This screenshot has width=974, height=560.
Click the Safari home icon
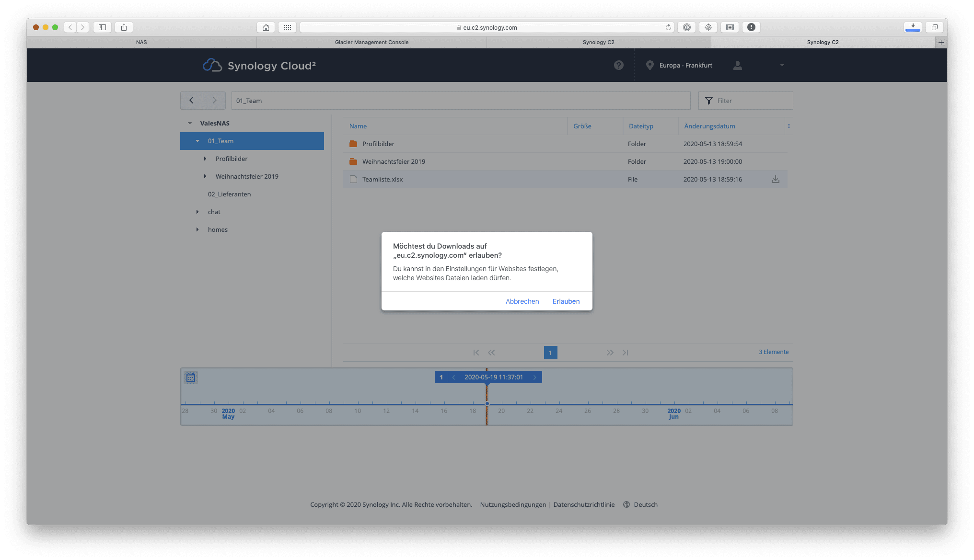click(266, 27)
